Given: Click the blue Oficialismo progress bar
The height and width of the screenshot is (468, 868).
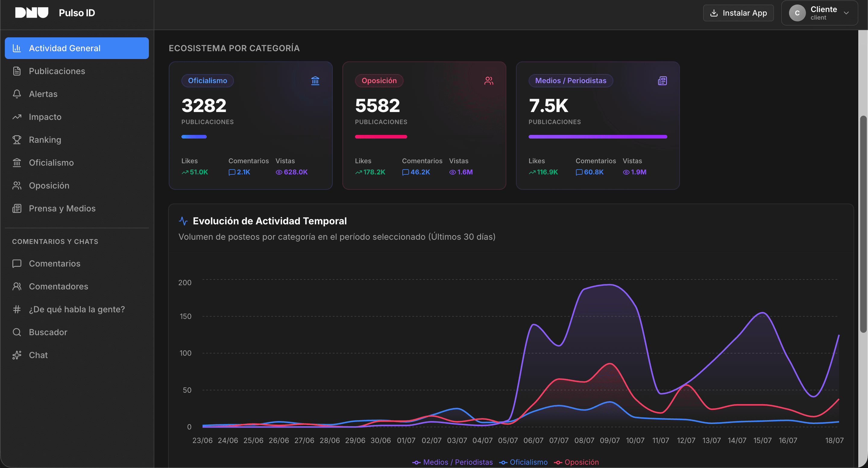Looking at the screenshot, I should (194, 137).
